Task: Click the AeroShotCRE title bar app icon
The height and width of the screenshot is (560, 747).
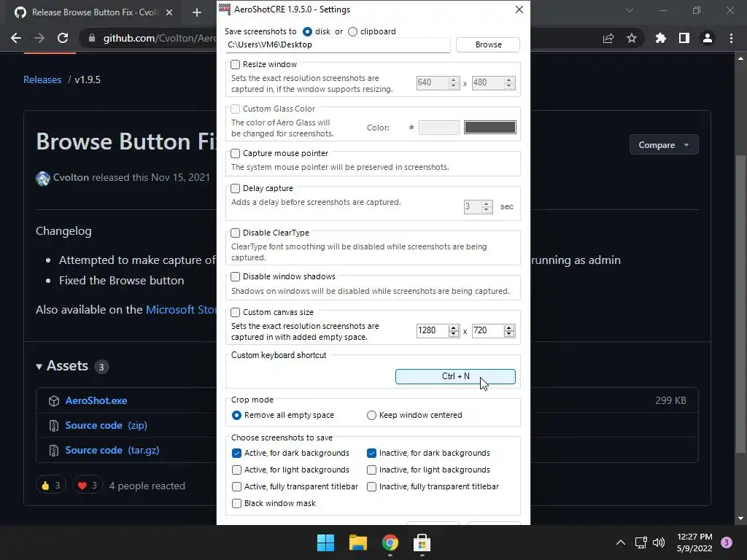Action: 225,9
